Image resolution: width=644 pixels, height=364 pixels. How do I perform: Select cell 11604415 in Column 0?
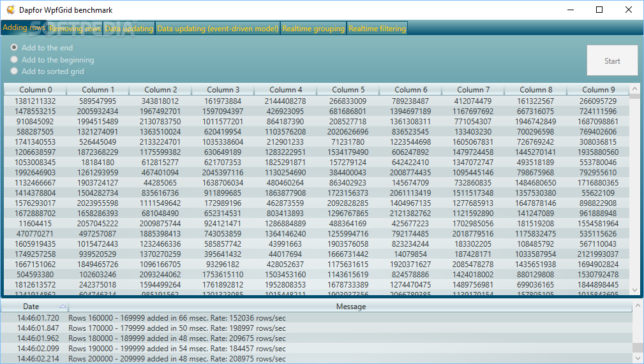35,224
